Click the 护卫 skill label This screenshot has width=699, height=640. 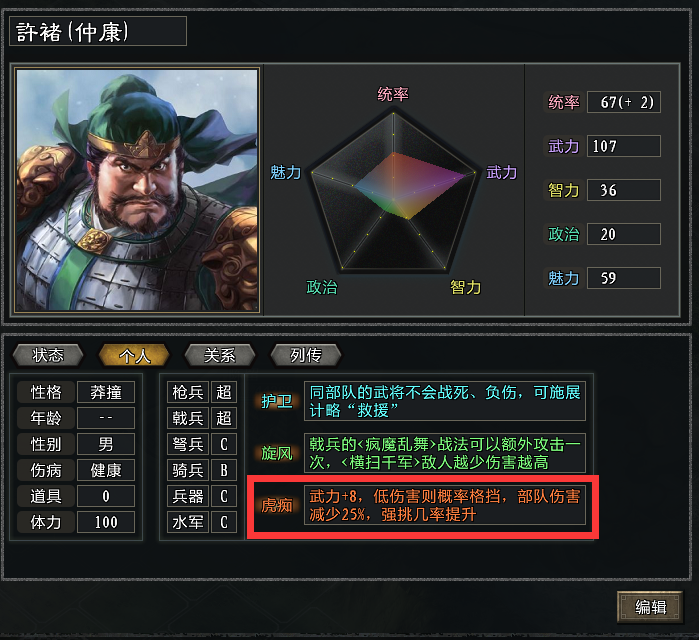click(x=276, y=401)
